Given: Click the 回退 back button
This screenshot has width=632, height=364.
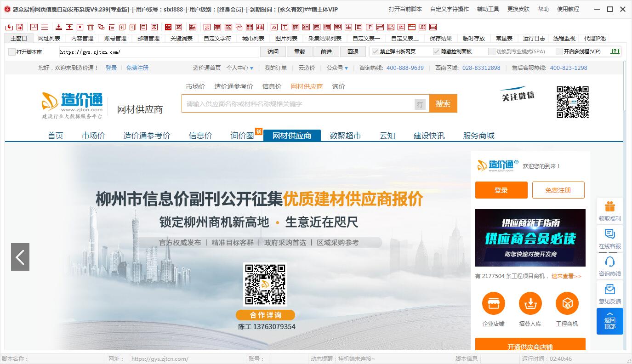Looking at the screenshot, I should point(353,51).
